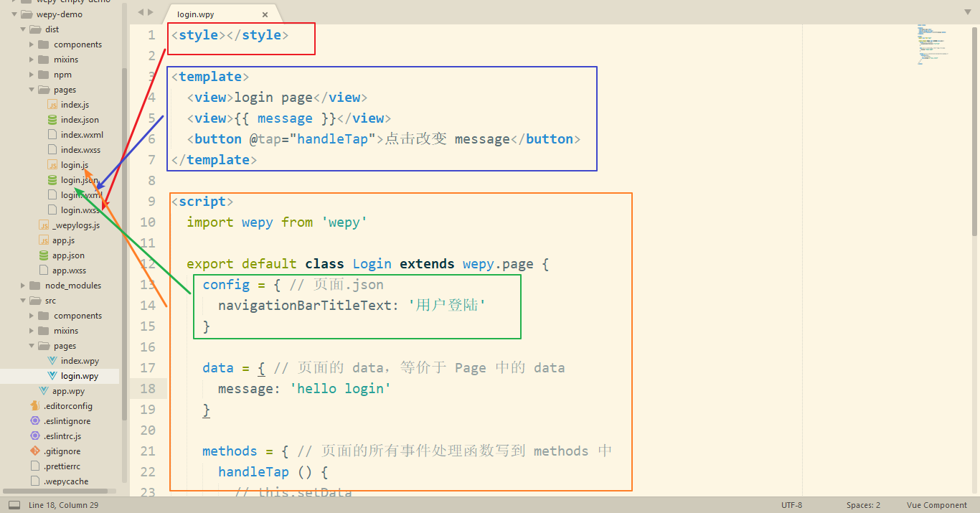Expand the mixins folder under src
This screenshot has width=980, height=513.
32,331
